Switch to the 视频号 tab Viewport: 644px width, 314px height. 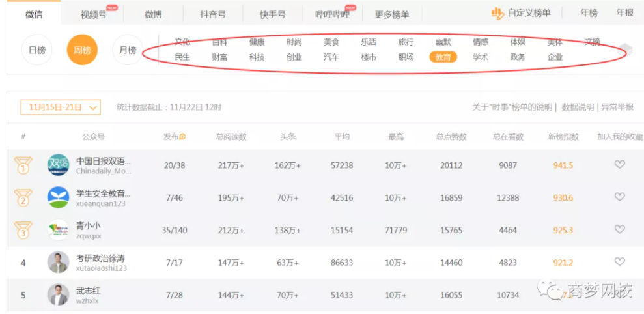(x=94, y=15)
